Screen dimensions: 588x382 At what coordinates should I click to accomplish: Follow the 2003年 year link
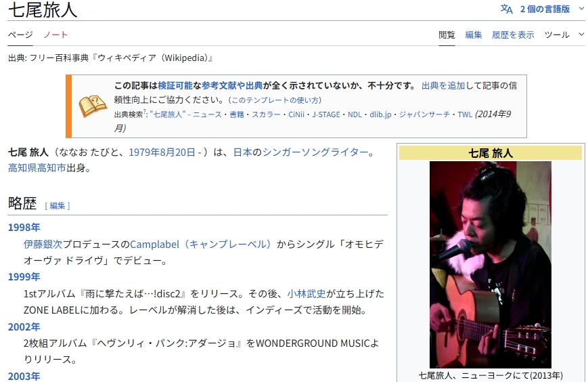coord(24,377)
